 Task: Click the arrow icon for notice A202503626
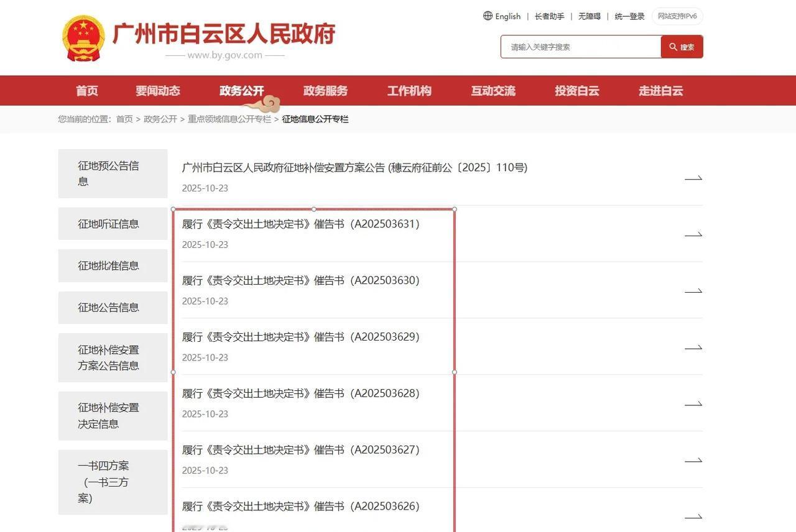[x=693, y=516]
